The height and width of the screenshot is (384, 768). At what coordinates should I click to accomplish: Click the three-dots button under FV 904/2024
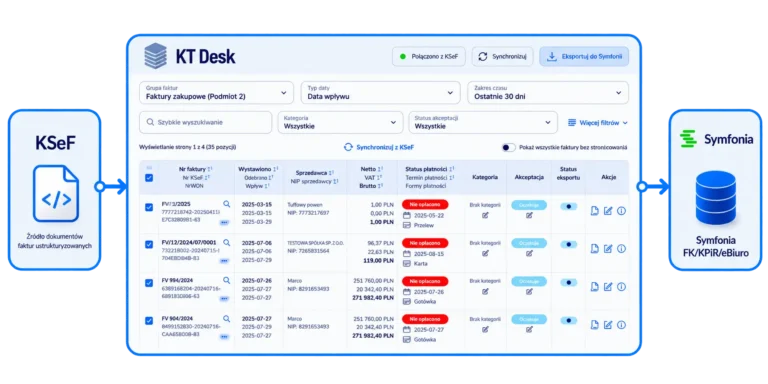click(224, 336)
